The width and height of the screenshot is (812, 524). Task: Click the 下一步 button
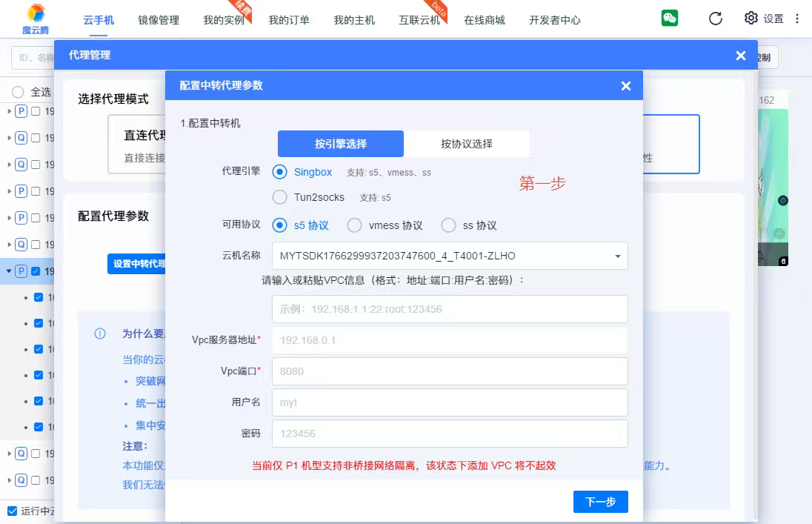click(x=600, y=502)
